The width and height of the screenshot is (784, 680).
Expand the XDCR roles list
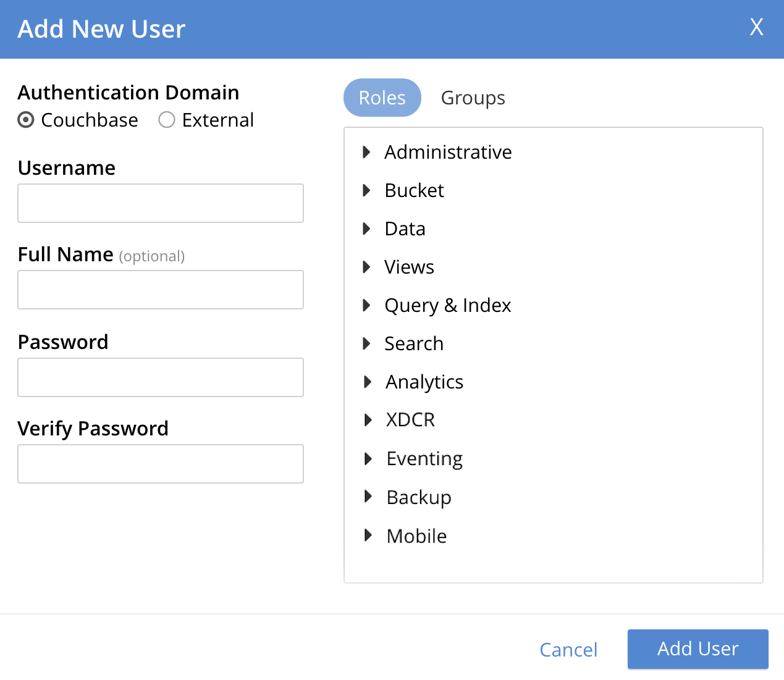point(368,420)
